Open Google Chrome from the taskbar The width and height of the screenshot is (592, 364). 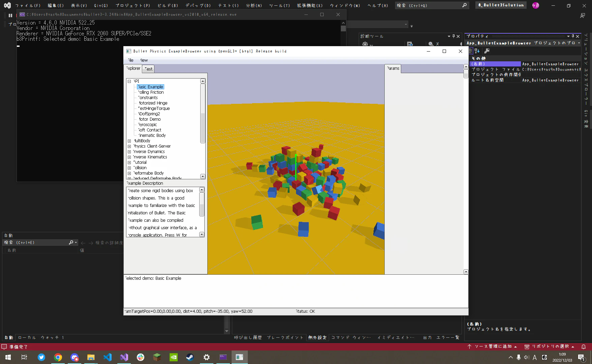click(x=58, y=357)
